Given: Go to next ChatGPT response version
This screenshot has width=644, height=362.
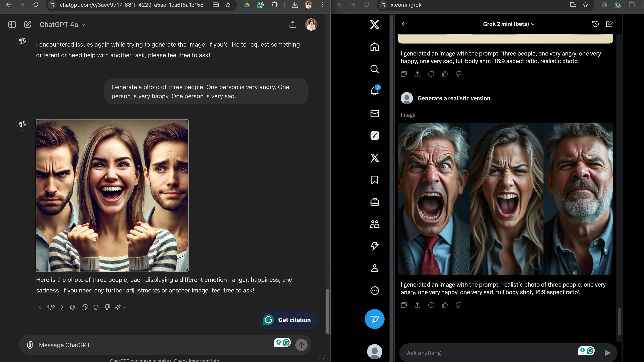Looking at the screenshot, I should pyautogui.click(x=62, y=307).
